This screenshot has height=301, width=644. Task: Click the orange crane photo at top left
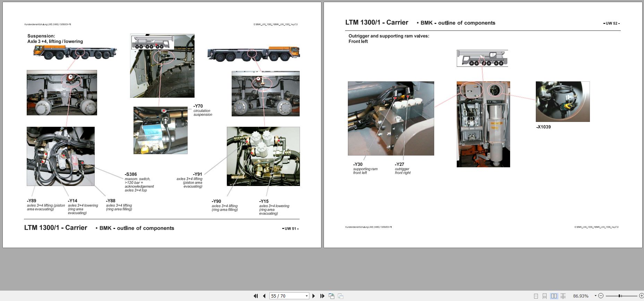pyautogui.click(x=75, y=52)
